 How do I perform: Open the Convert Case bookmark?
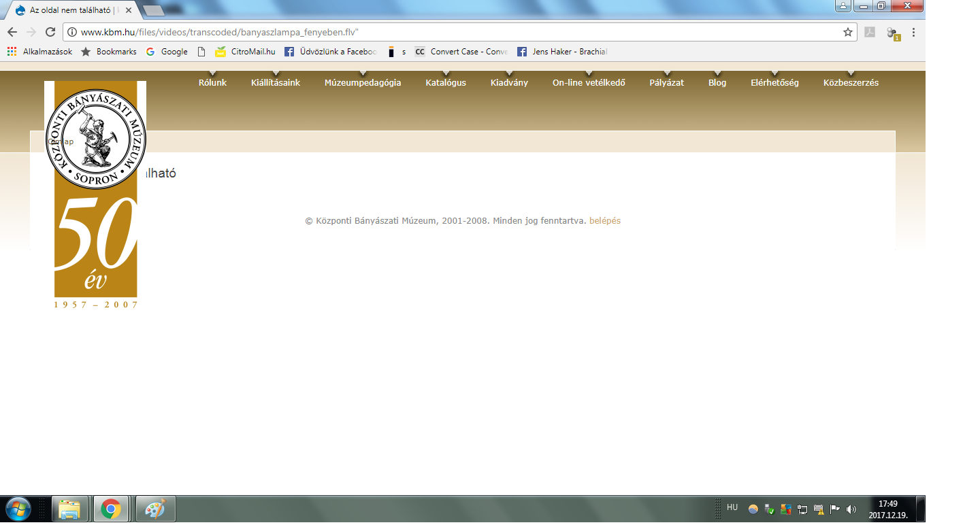tap(461, 52)
